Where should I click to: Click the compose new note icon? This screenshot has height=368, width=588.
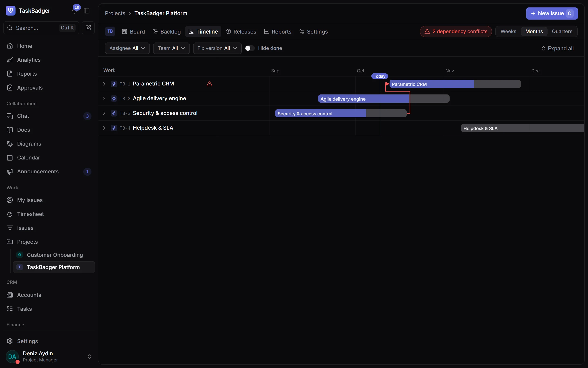[88, 28]
